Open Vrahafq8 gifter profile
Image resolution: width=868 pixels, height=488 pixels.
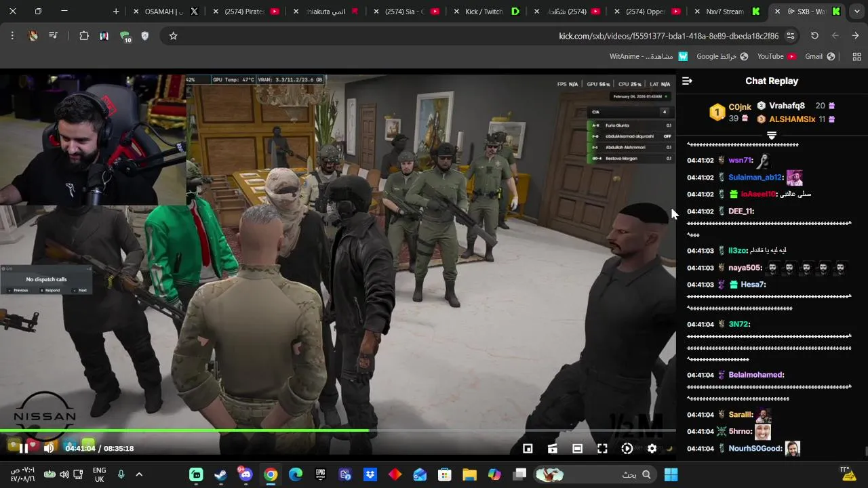[x=787, y=106]
